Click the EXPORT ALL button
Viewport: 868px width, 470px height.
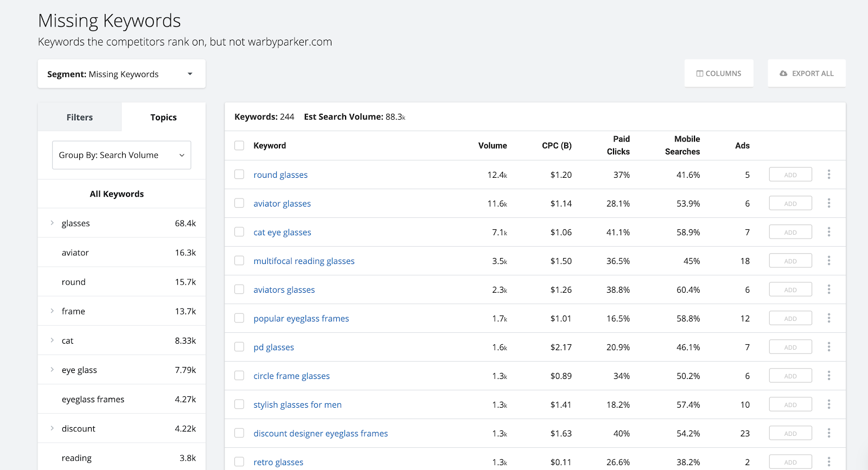[807, 73]
